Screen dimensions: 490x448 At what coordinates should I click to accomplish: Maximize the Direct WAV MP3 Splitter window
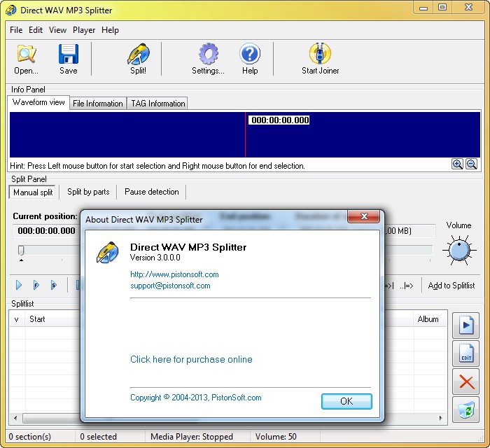[442, 8]
